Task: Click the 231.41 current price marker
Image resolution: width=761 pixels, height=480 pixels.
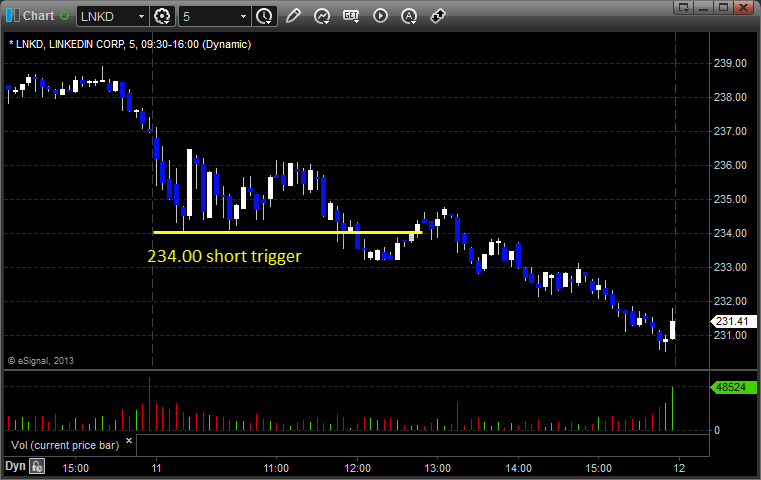Action: click(x=733, y=321)
